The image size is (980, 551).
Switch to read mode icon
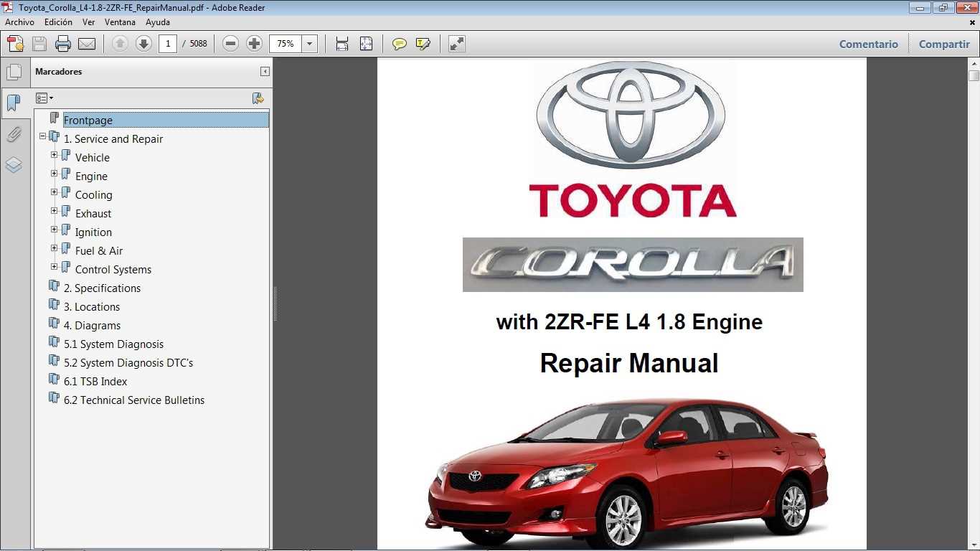click(x=457, y=44)
